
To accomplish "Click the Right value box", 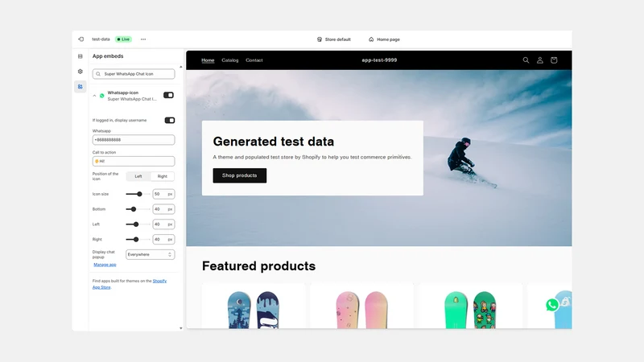I will coord(163,240).
